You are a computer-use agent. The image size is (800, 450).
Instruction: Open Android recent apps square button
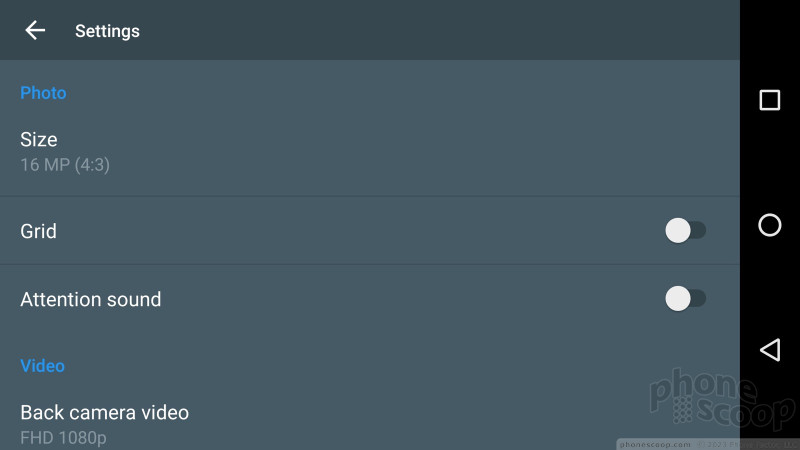pos(769,100)
